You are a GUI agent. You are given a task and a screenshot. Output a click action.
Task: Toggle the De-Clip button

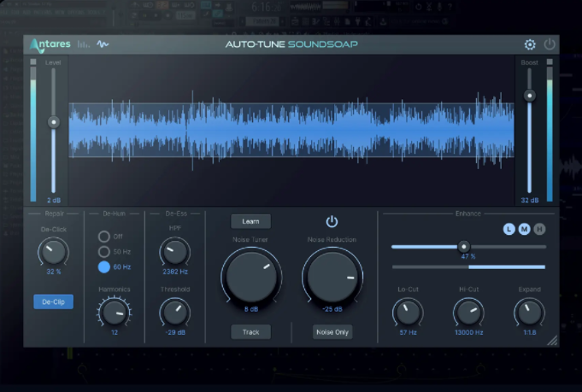[x=53, y=301]
